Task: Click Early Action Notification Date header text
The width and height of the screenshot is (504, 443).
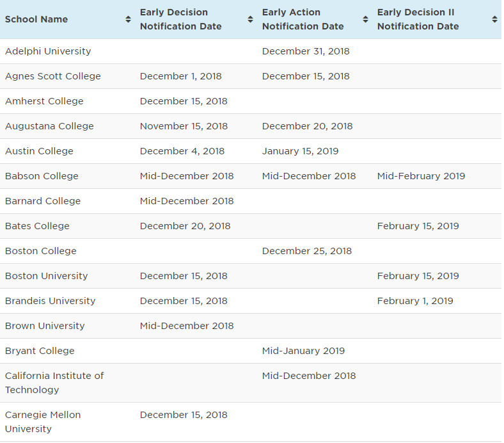Action: [x=303, y=19]
